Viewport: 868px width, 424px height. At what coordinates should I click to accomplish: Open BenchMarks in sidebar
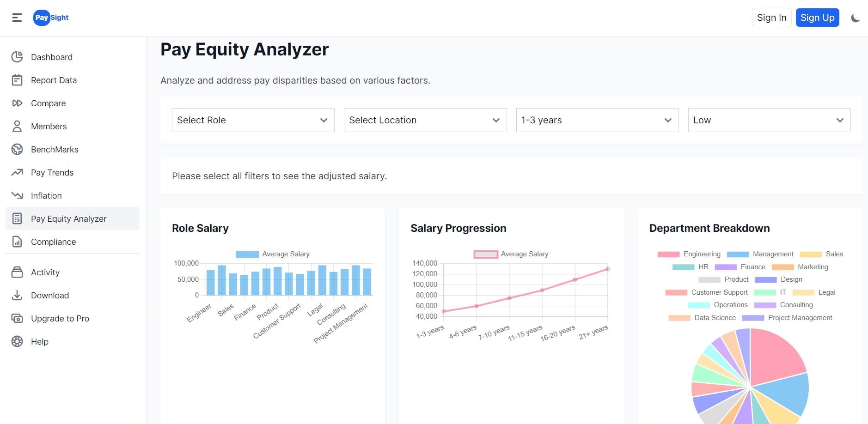tap(72, 149)
